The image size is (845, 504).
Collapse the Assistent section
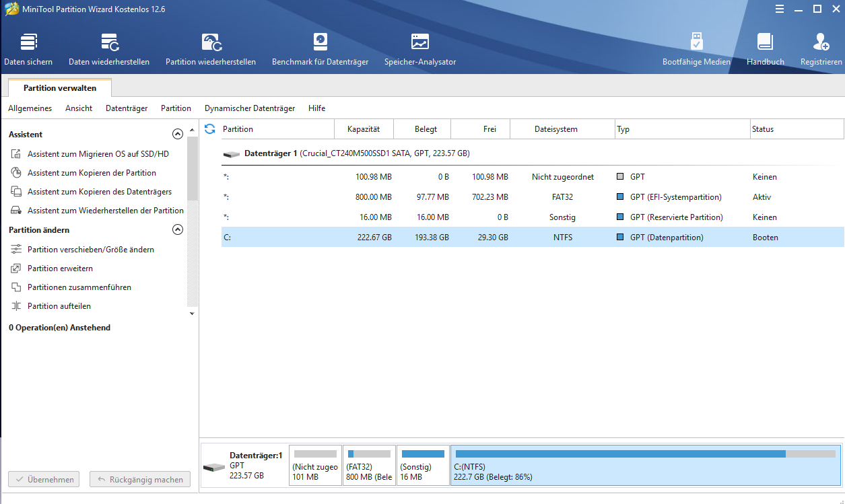(x=178, y=134)
